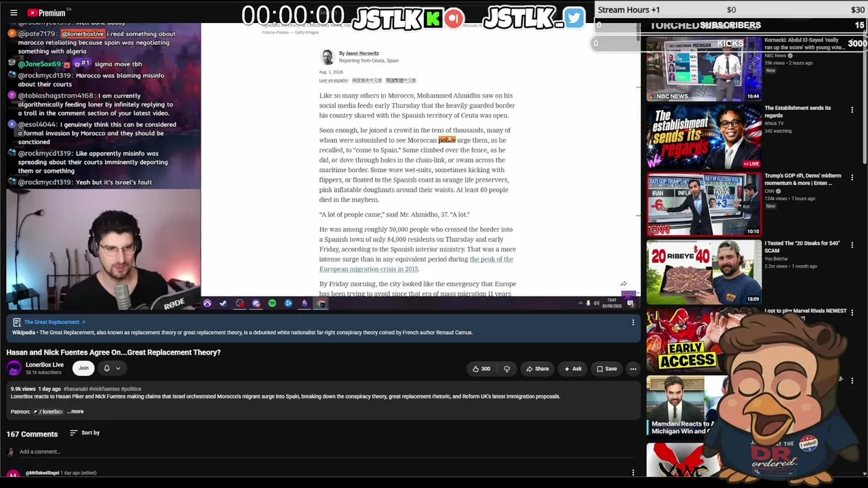Image resolution: width=868 pixels, height=488 pixels.
Task: Click the share arrow icon on the article
Action: point(623,284)
